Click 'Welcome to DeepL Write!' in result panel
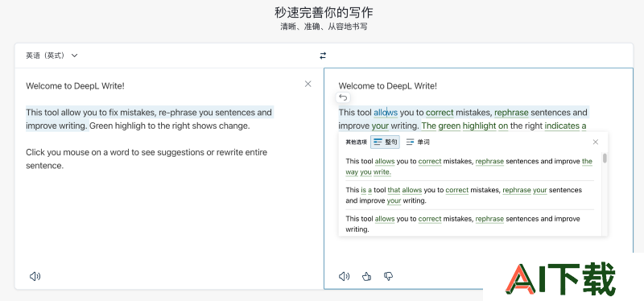Viewport: 644px width, 301px height. [388, 86]
